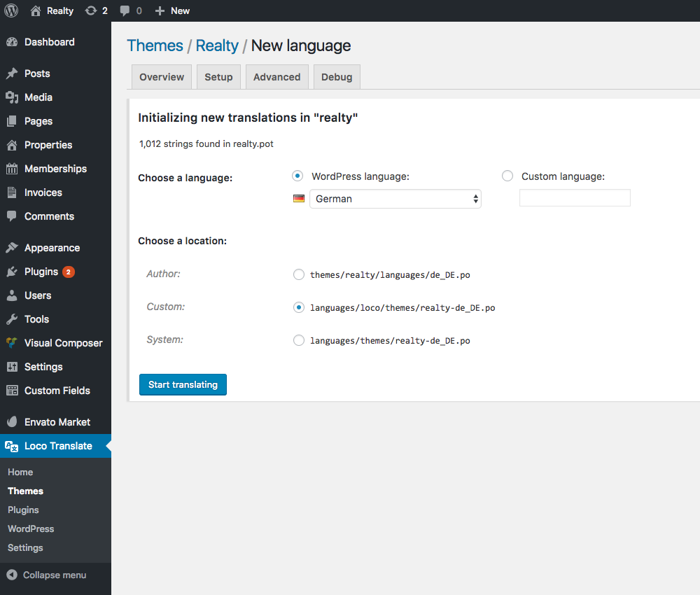Image resolution: width=700 pixels, height=595 pixels.
Task: Choose the Author location radio button
Action: coord(299,274)
